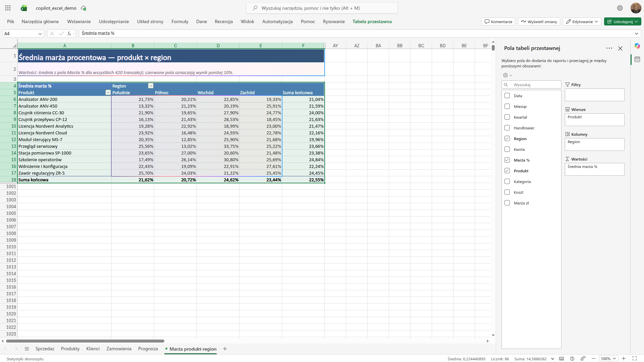644x362 pixels.
Task: Click the fullscreen view icon
Action: [x=635, y=359]
